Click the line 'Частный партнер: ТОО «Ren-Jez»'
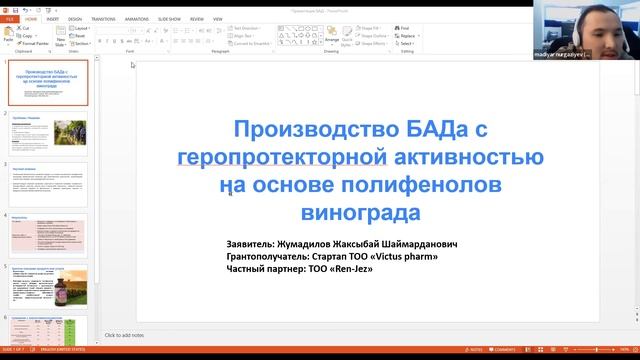The height and width of the screenshot is (360, 640). (300, 269)
